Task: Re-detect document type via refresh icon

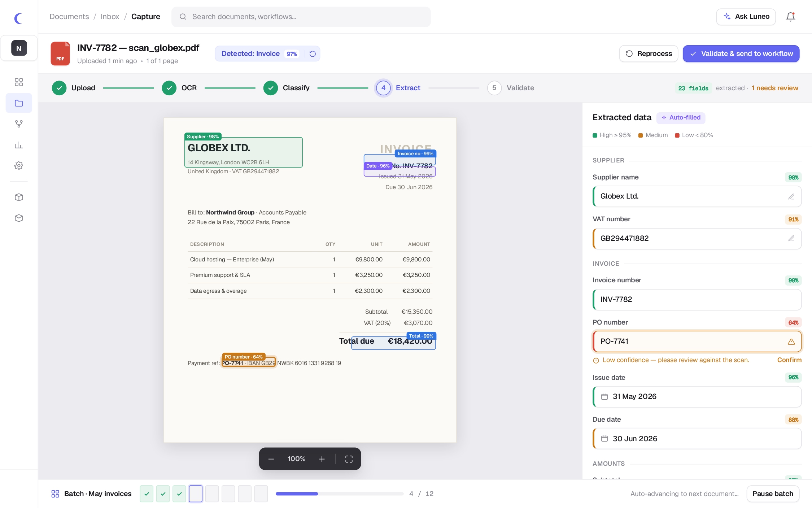Action: (313, 54)
